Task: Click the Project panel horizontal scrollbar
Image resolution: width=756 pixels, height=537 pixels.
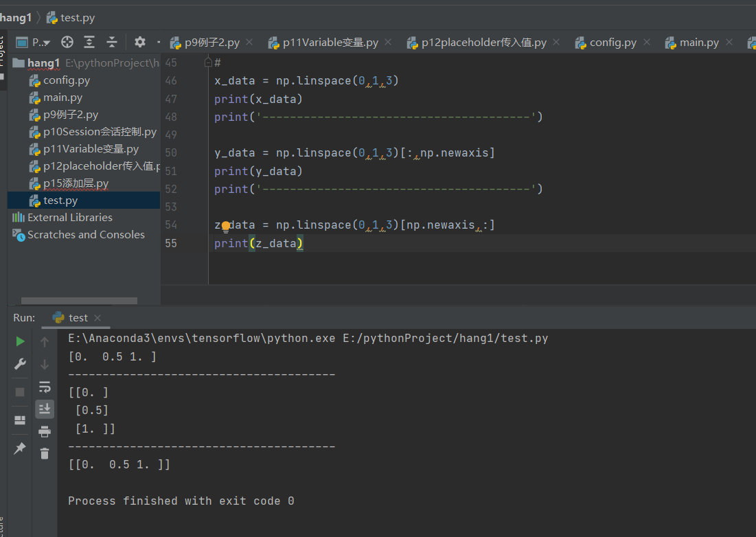Action: tap(79, 301)
